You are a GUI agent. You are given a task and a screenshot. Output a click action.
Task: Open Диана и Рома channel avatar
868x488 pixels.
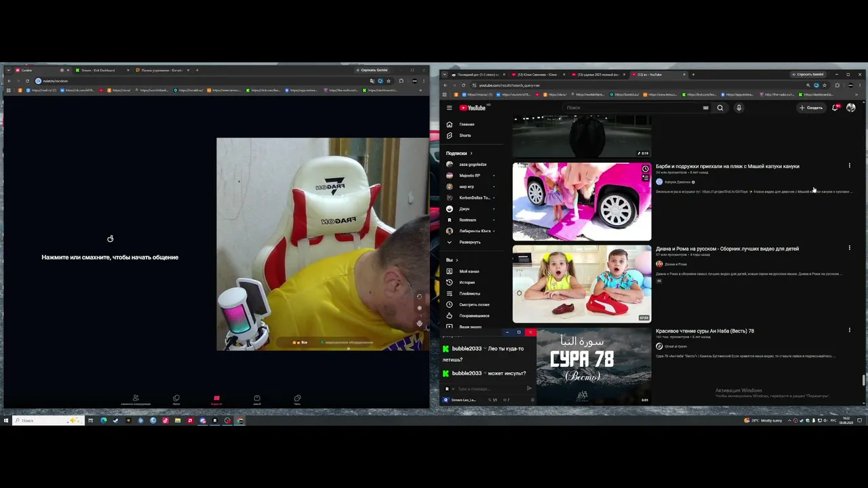click(659, 264)
